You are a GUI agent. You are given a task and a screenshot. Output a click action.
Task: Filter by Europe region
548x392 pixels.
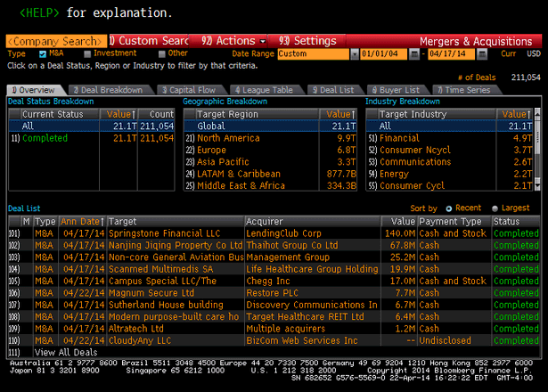(x=211, y=150)
